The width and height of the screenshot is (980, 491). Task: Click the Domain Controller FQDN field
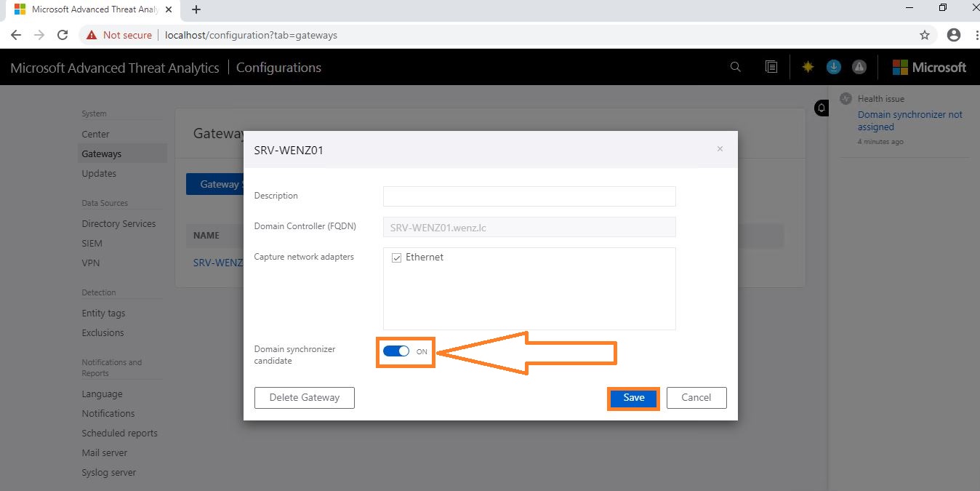coord(529,227)
